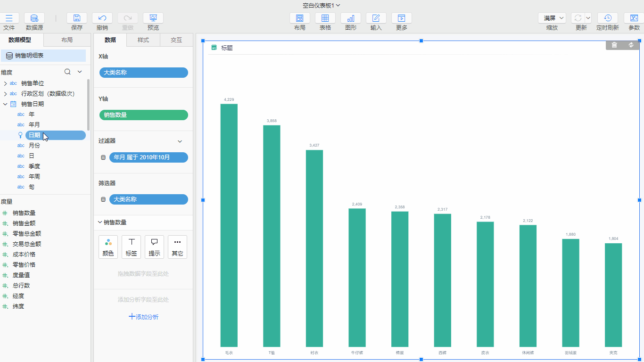Select the sales amount measure field

pyautogui.click(x=24, y=223)
